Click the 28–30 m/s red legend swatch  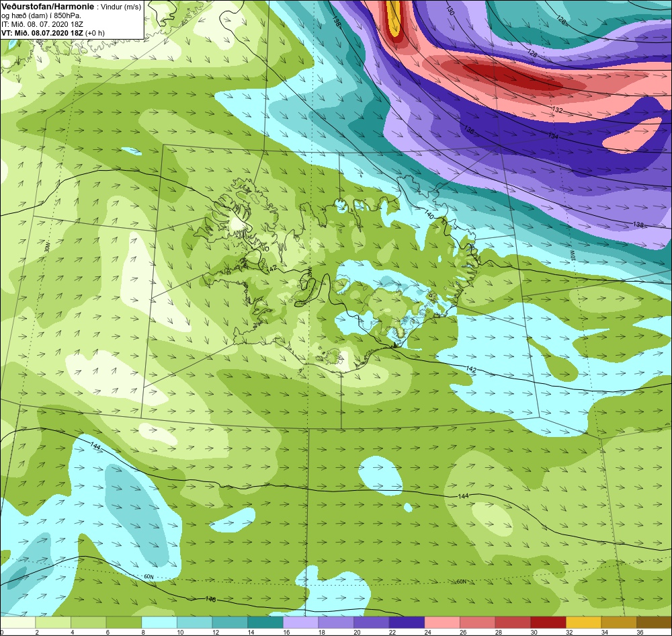click(513, 622)
